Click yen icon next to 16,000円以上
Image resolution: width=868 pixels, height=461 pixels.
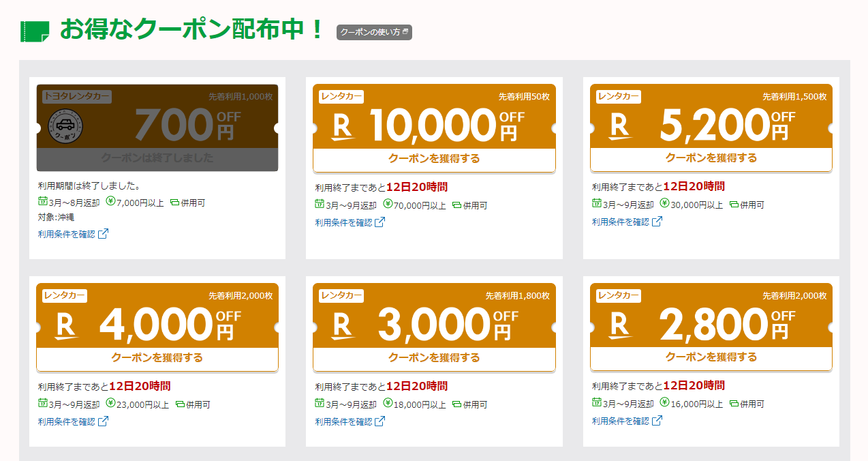[664, 402]
